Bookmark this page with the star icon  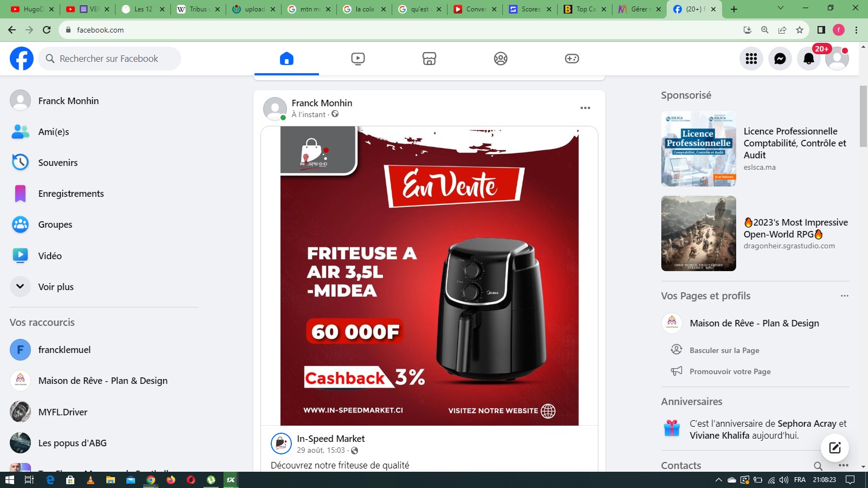(x=799, y=30)
